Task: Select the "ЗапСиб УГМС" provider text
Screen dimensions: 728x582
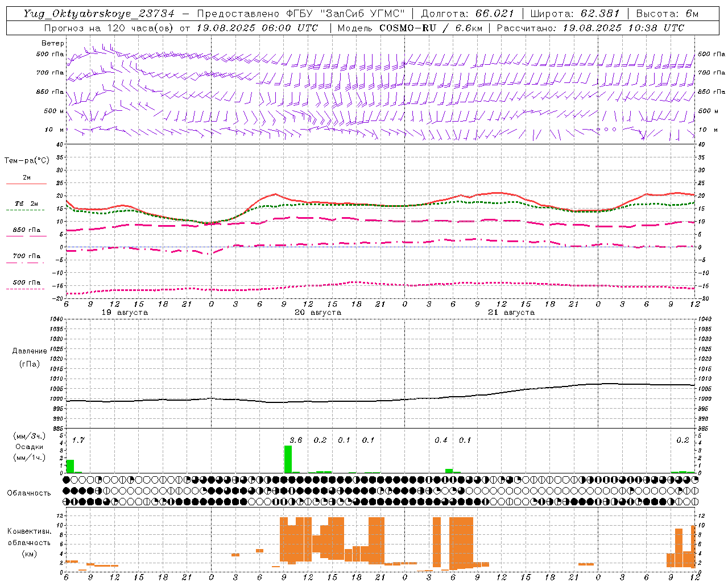Action: pos(363,14)
